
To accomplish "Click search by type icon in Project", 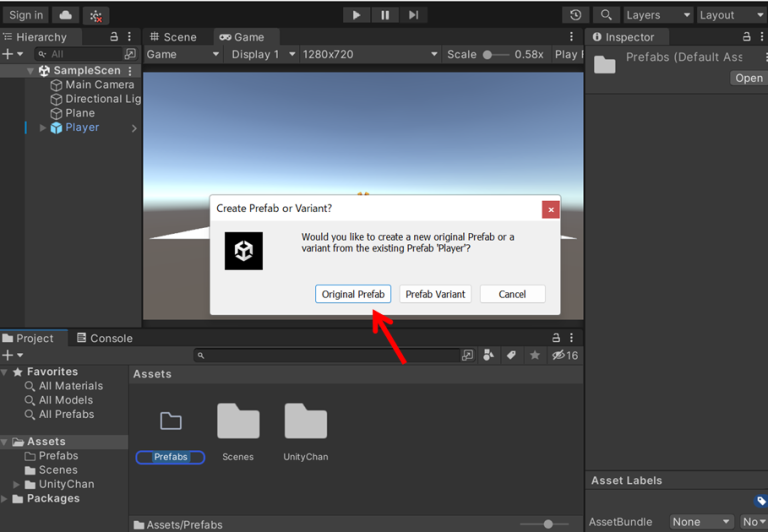I will pos(488,355).
